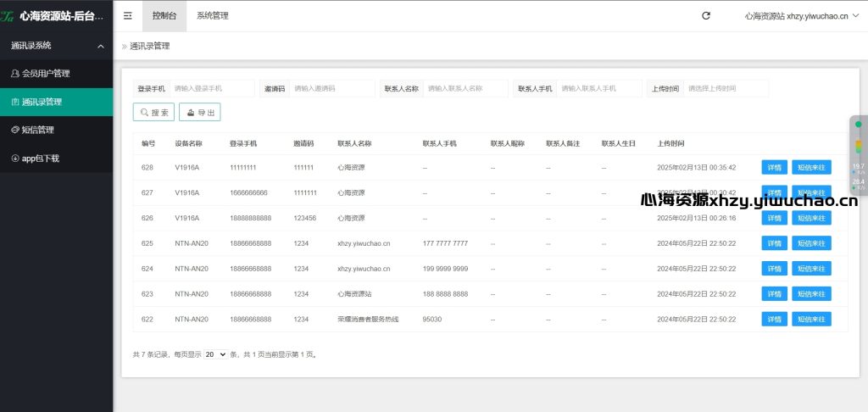The width and height of the screenshot is (868, 412).
Task: Toggle the sidebar collapse hamburger icon
Action: [x=128, y=16]
